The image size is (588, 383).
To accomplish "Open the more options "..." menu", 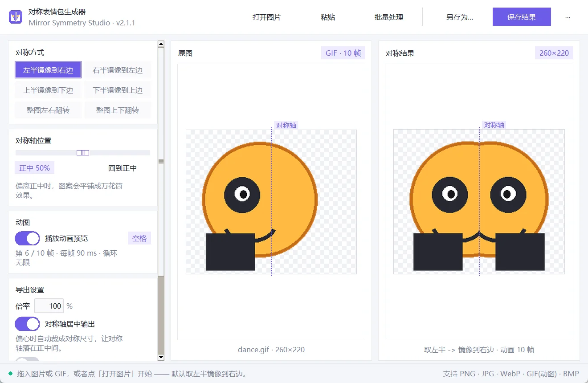I will point(568,17).
